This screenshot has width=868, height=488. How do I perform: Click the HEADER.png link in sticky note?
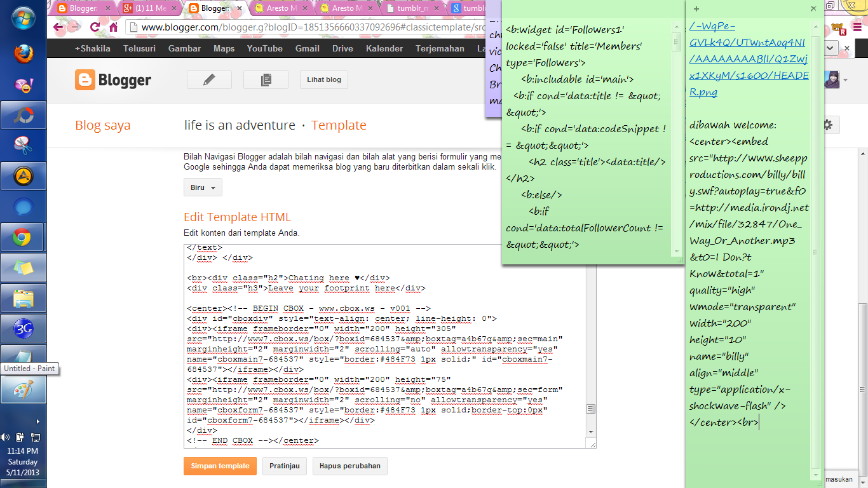(749, 59)
